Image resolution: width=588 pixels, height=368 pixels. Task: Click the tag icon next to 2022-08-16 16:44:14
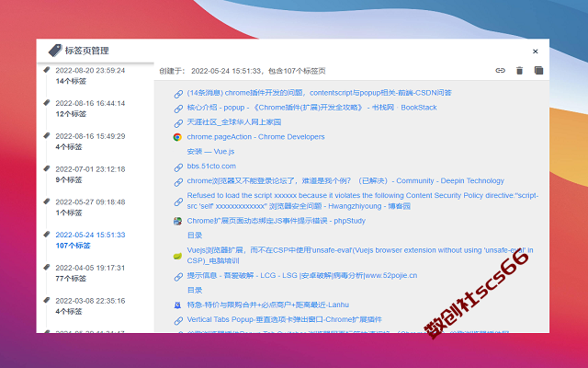tap(47, 102)
